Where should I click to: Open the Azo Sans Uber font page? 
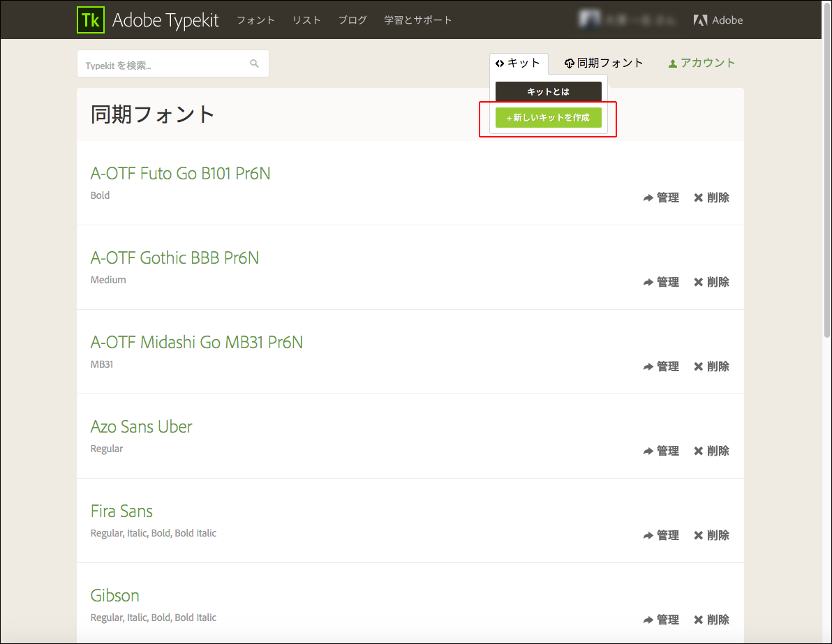141,426
